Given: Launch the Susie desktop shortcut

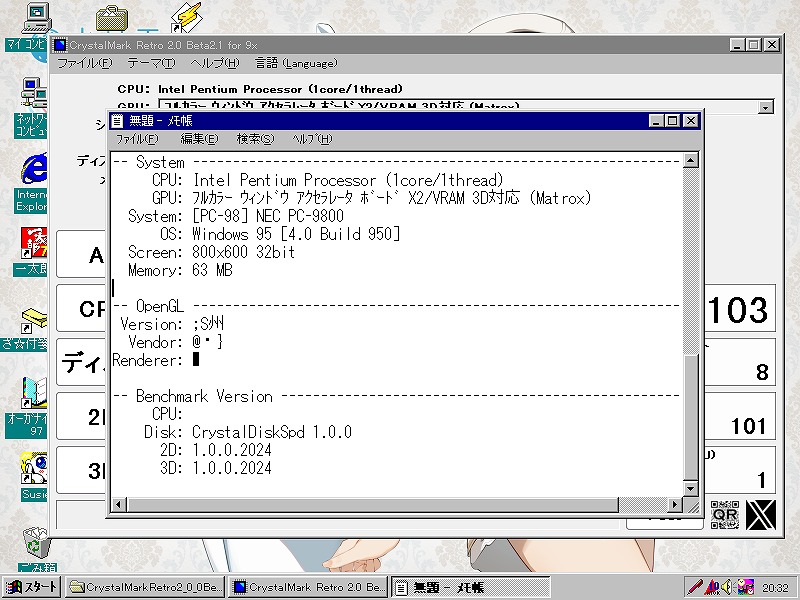Looking at the screenshot, I should [x=34, y=468].
